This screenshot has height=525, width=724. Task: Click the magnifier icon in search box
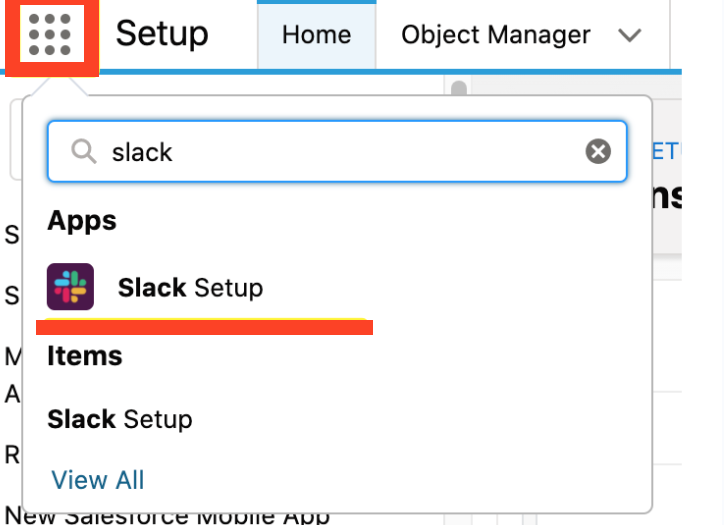pos(84,151)
